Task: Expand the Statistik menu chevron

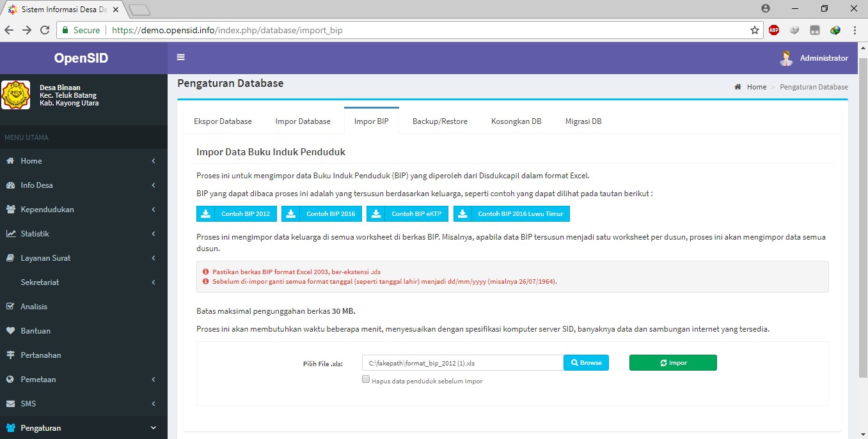Action: pos(154,234)
